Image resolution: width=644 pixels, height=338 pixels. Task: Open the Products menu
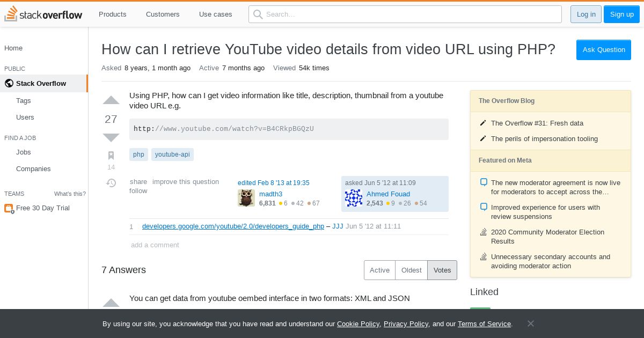(x=113, y=14)
